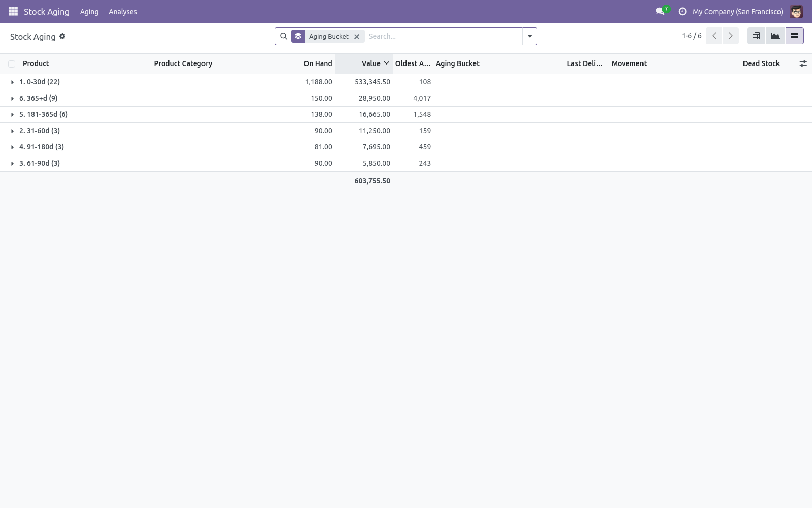Click the 4,017 oldest age cell

(x=422, y=98)
